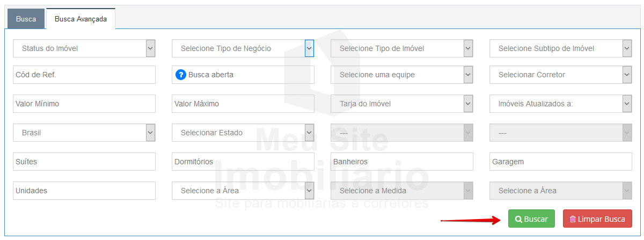Switch to the Busca tab
This screenshot has width=644, height=240.
click(x=26, y=19)
